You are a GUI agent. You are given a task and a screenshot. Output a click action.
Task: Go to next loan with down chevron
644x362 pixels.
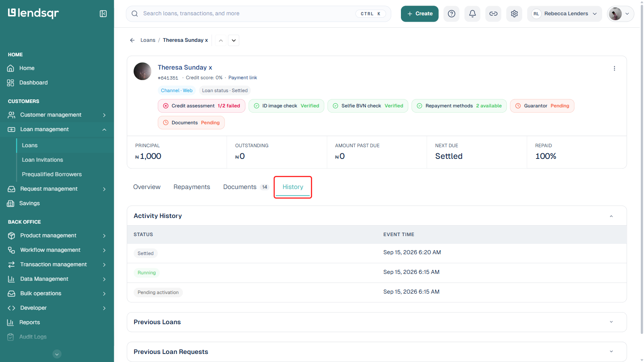point(233,40)
